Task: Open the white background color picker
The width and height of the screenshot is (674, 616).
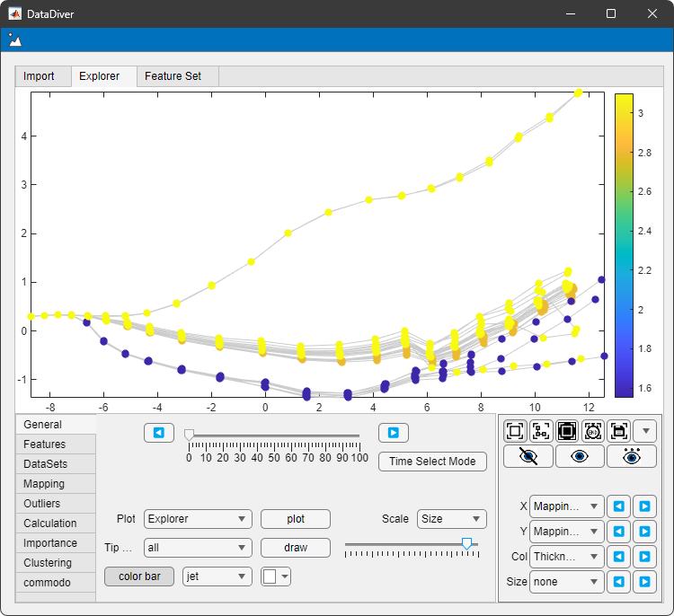Action: tap(276, 576)
